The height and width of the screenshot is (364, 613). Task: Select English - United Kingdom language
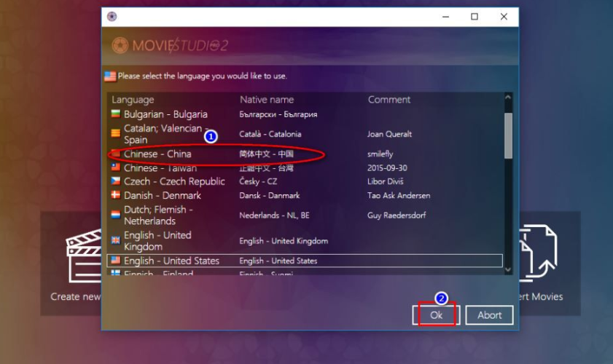[305, 241]
